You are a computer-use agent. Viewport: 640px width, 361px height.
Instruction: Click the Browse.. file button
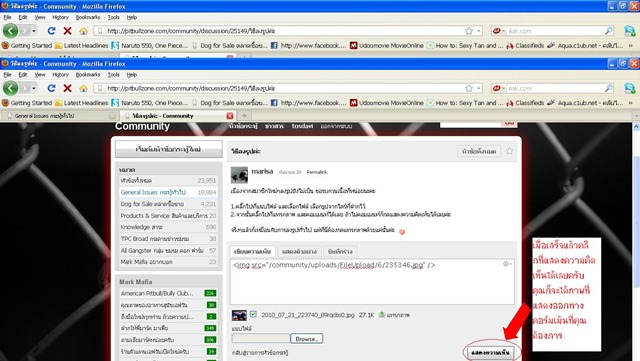[307, 339]
